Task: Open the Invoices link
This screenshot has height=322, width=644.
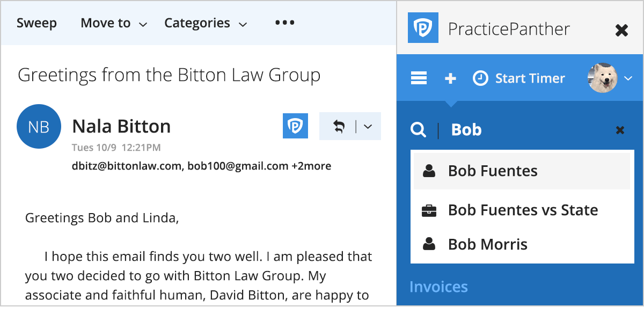Action: [438, 287]
